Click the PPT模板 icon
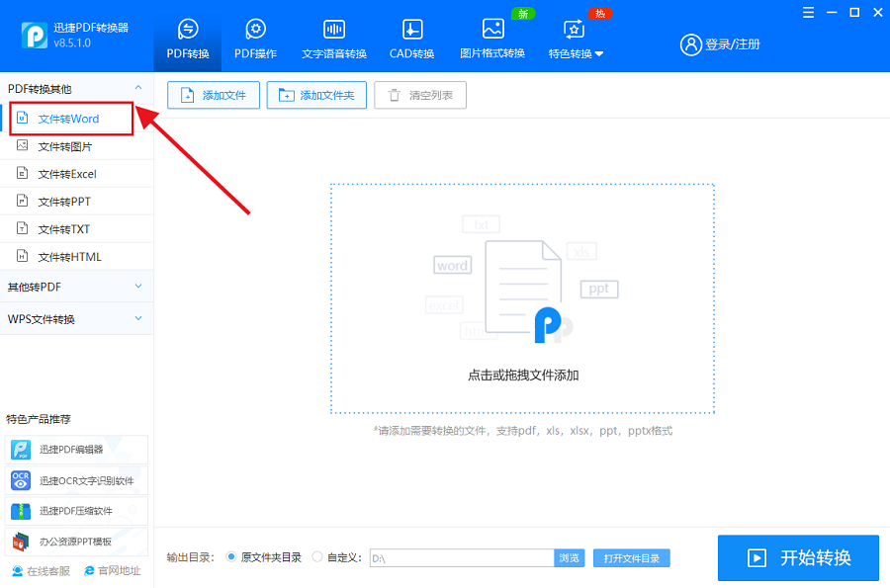 [21, 543]
